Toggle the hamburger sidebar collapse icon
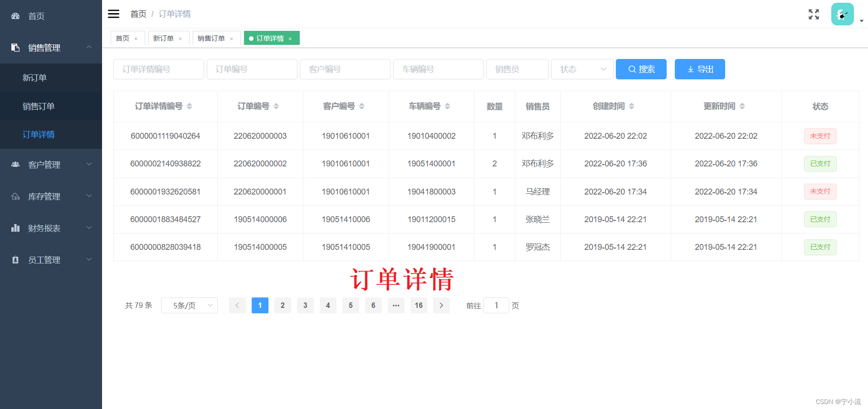The width and height of the screenshot is (868, 409). click(113, 14)
